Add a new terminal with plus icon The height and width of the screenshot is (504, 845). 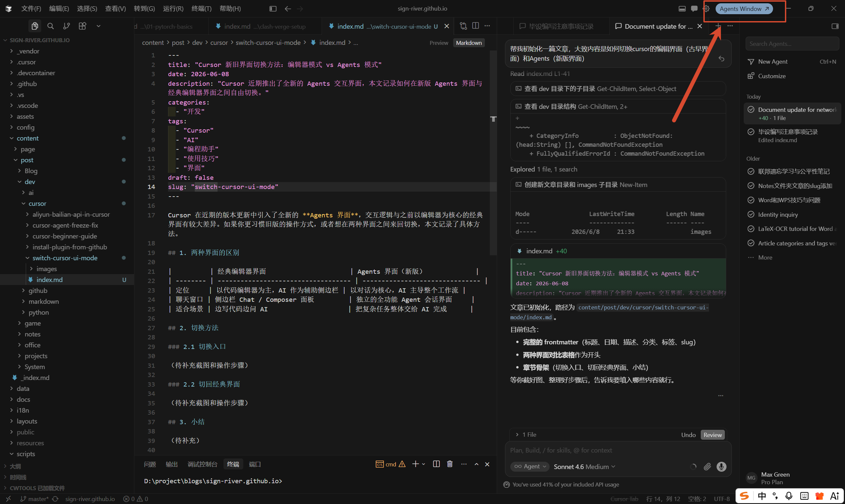click(x=415, y=464)
